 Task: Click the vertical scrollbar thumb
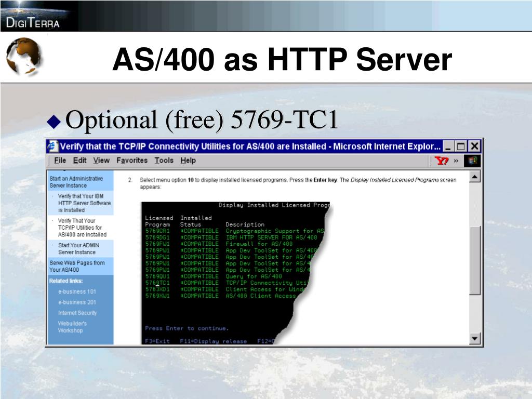point(475,260)
